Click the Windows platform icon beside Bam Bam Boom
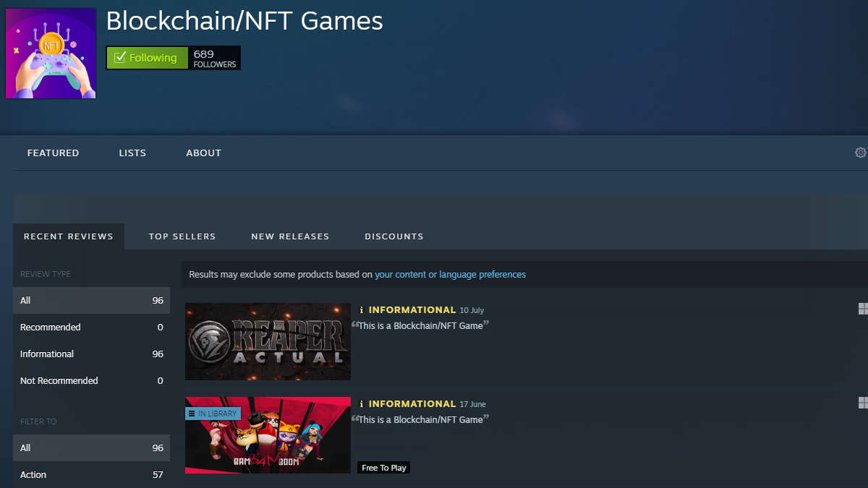 (x=862, y=403)
